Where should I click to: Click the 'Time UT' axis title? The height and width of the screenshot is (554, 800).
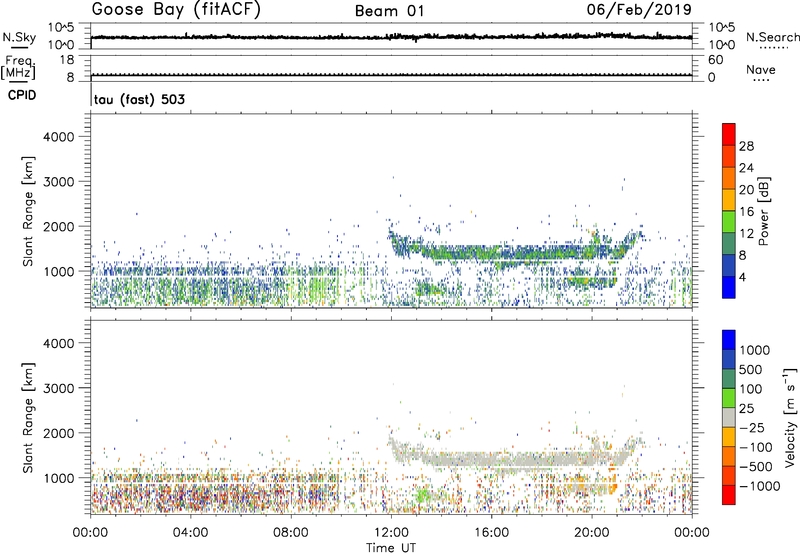[391, 548]
